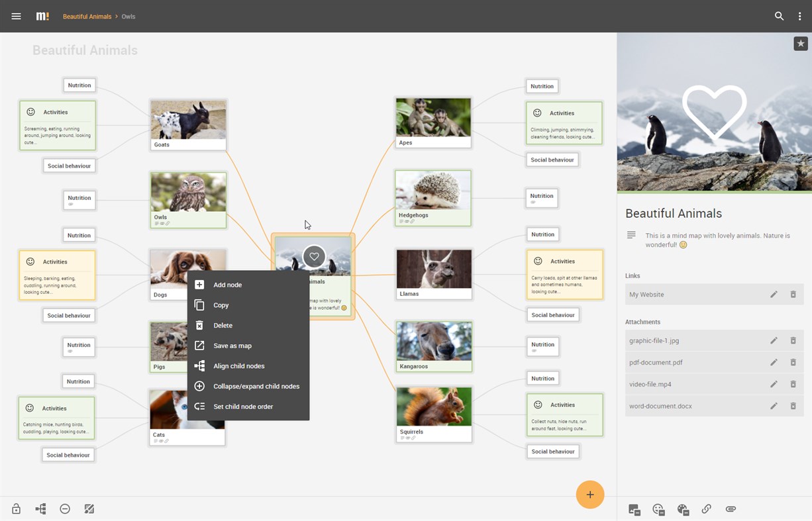Collapse nodes with the minus-circle toggle
The image size is (812, 521).
[x=64, y=508]
